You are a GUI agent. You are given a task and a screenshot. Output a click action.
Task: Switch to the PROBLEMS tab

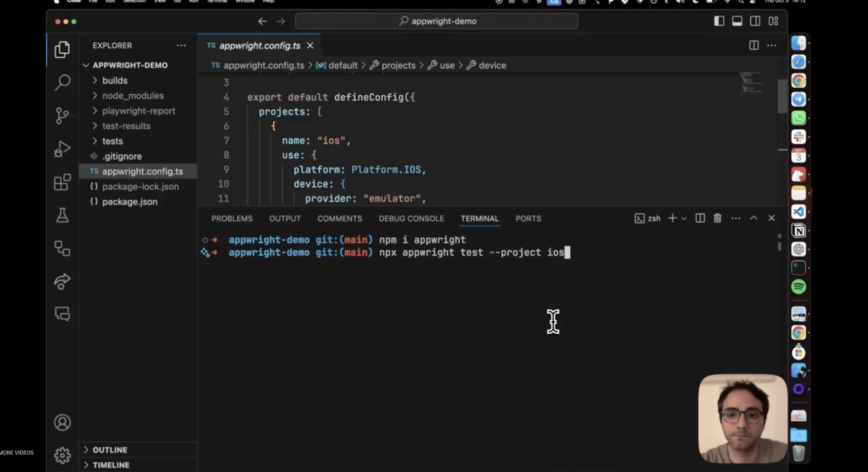(x=232, y=219)
